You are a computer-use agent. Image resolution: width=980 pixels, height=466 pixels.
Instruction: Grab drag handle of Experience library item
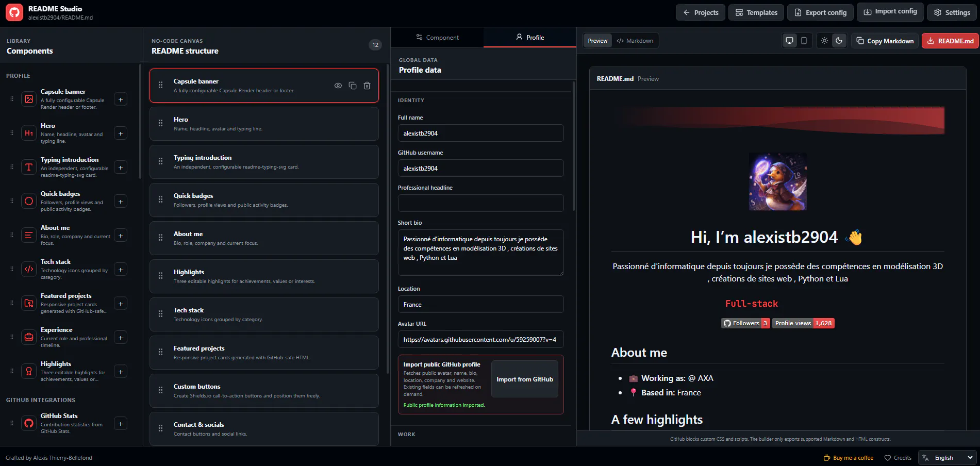[x=12, y=337]
